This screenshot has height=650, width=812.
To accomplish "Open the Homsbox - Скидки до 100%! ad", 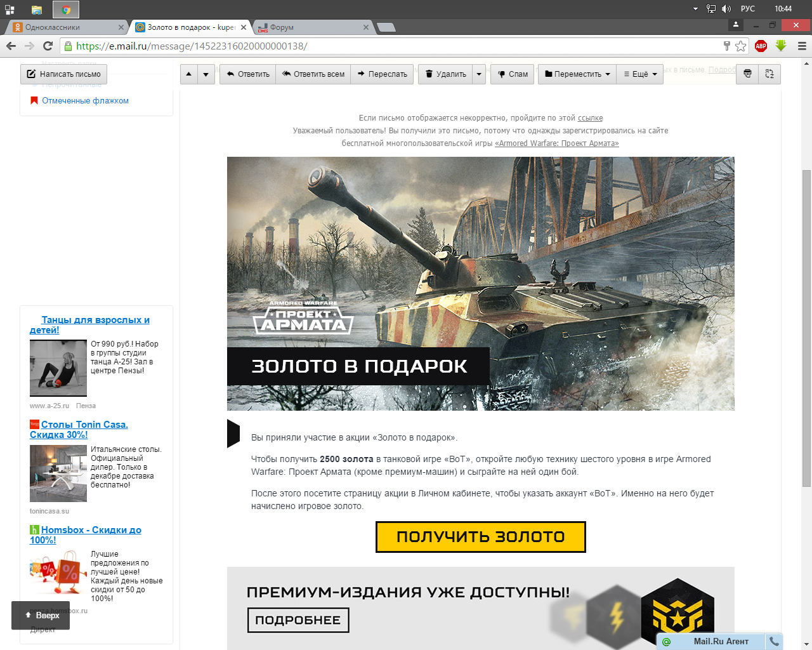I will (x=86, y=535).
